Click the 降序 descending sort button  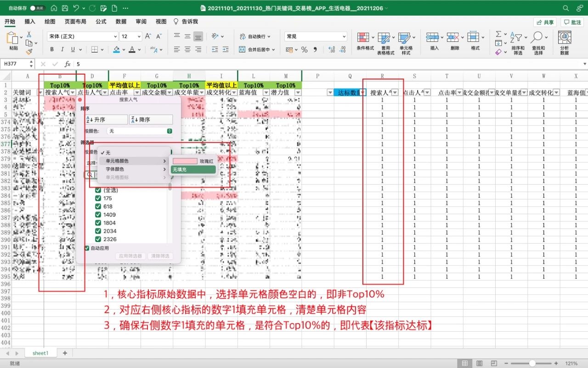tap(151, 120)
